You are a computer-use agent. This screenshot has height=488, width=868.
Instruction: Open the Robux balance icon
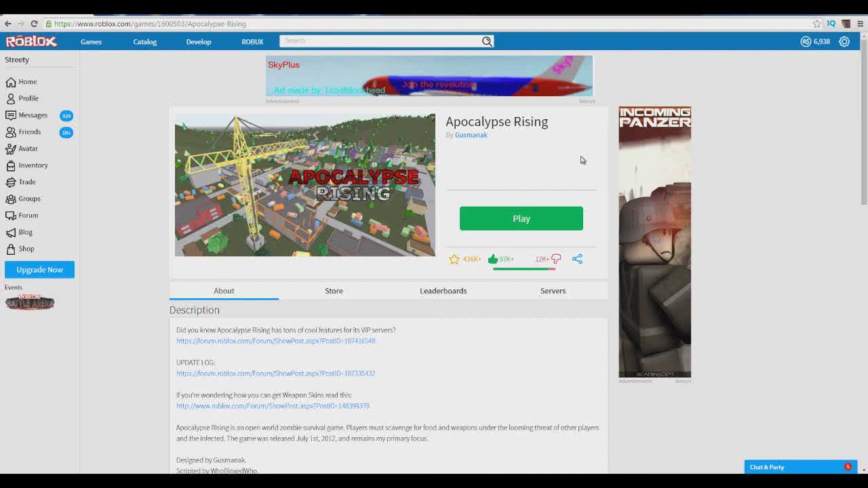(806, 41)
